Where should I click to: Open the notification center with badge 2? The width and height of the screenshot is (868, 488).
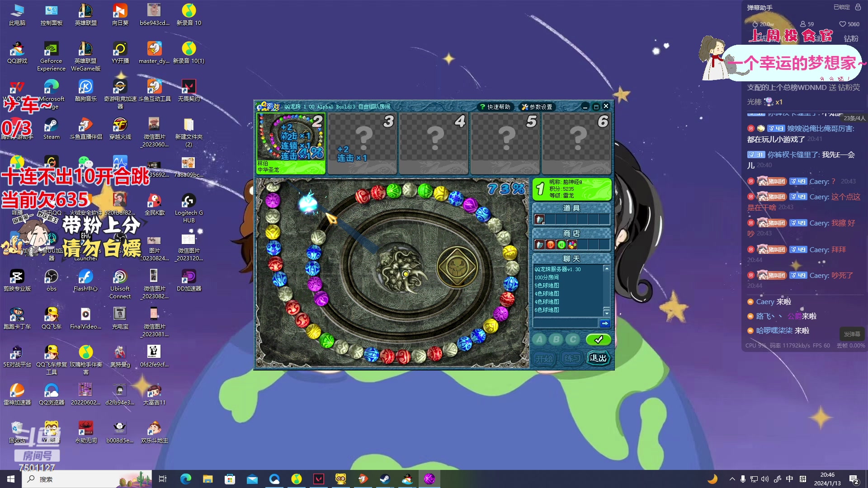854,479
